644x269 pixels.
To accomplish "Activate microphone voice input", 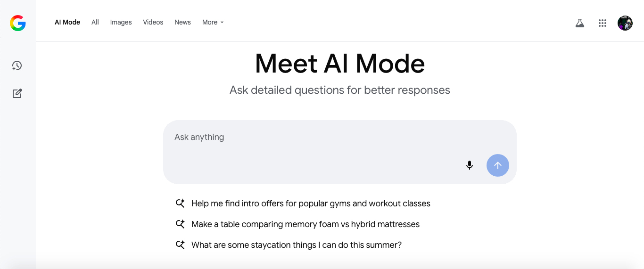I will (x=469, y=165).
